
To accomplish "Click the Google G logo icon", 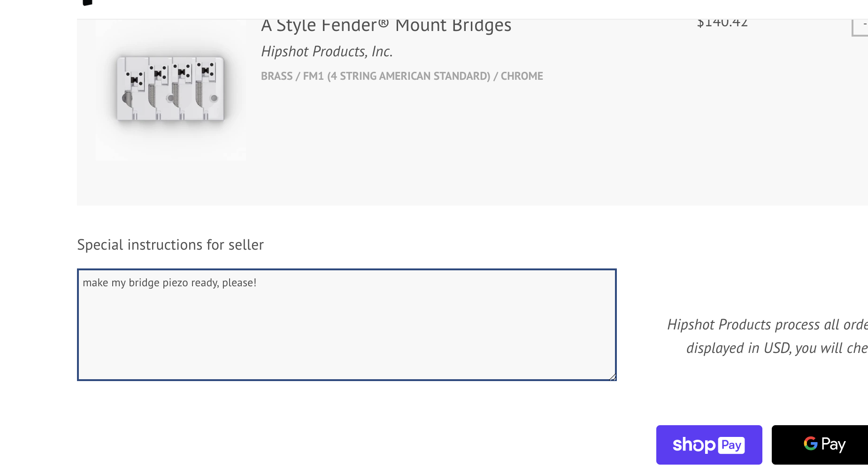I will click(811, 443).
